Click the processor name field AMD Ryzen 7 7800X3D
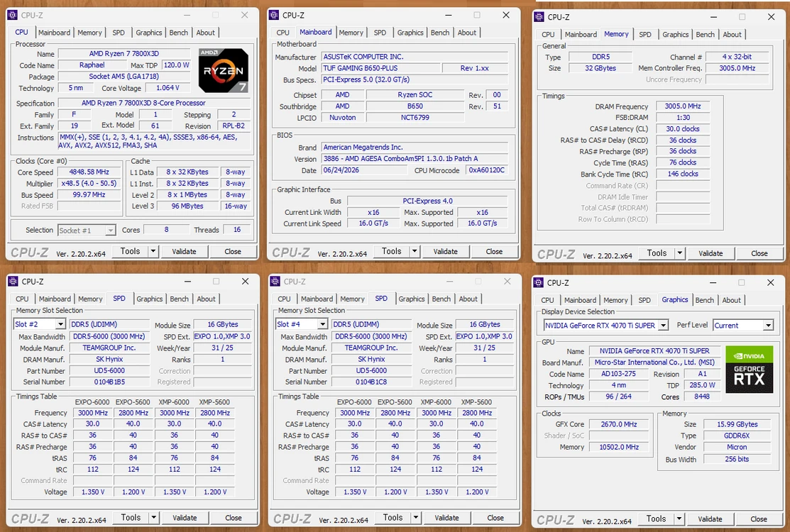790x532 pixels. (124, 53)
